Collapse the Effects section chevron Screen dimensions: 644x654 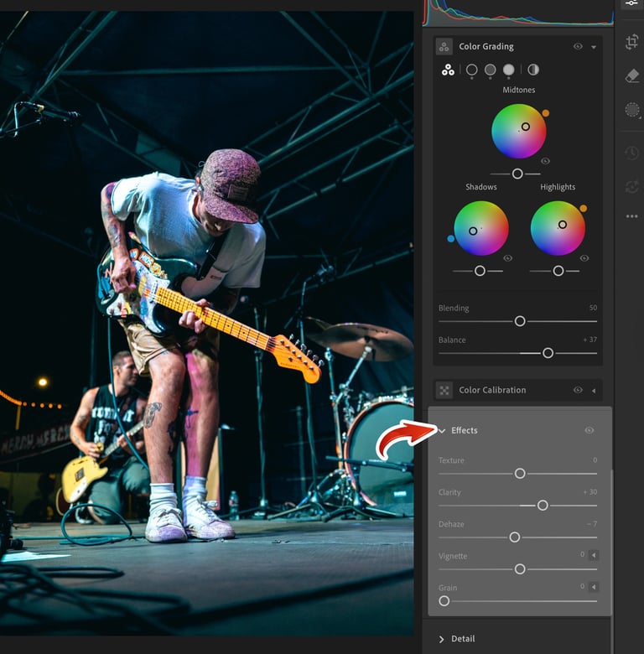tap(442, 431)
